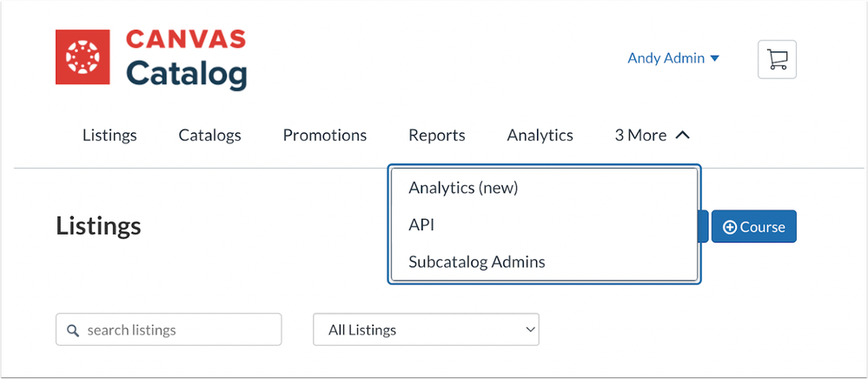Viewport: 868px width, 379px height.
Task: Click the caret arrow beside Andy Admin
Action: point(715,58)
